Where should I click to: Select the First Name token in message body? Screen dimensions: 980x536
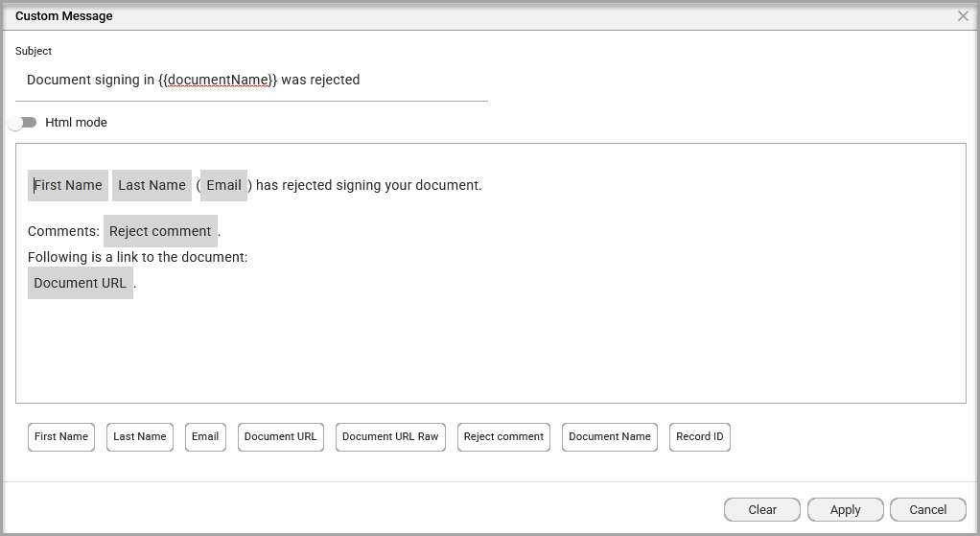(67, 186)
